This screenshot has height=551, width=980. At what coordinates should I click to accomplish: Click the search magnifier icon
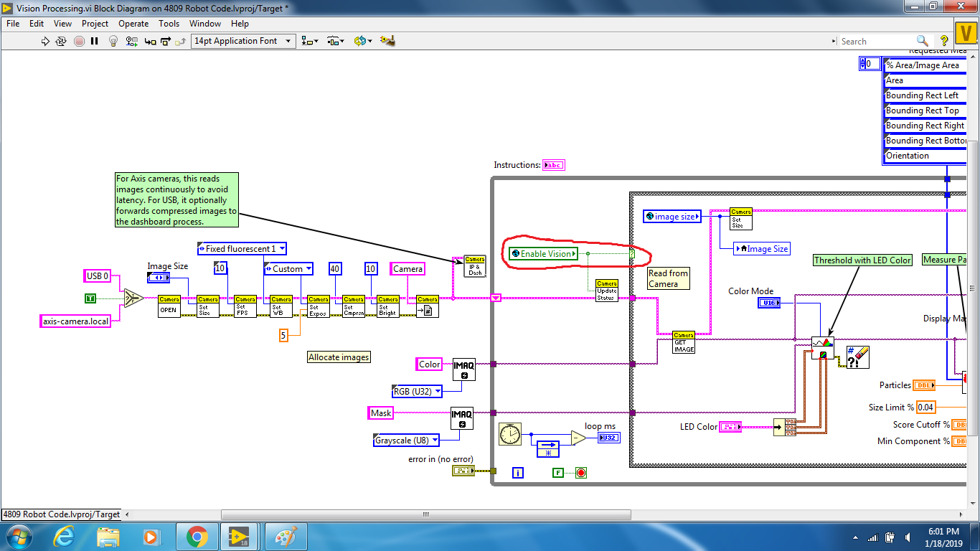[x=923, y=41]
